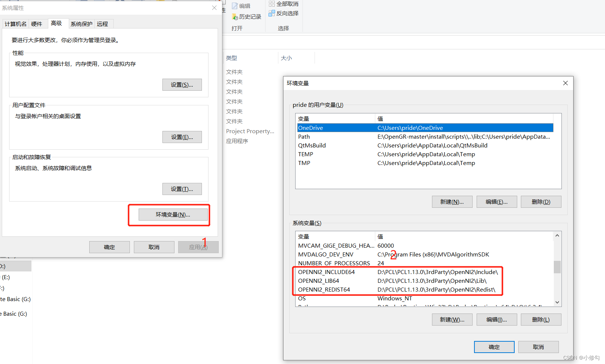Open startup and recovery 设置(T) button
Viewport: 605px width, 364px height.
click(x=182, y=189)
